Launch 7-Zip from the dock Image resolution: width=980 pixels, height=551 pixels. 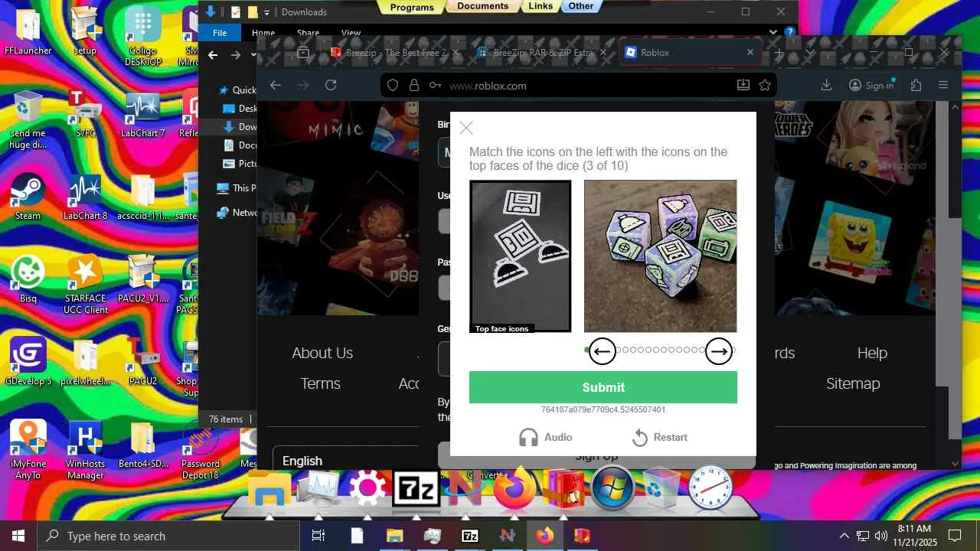(416, 488)
